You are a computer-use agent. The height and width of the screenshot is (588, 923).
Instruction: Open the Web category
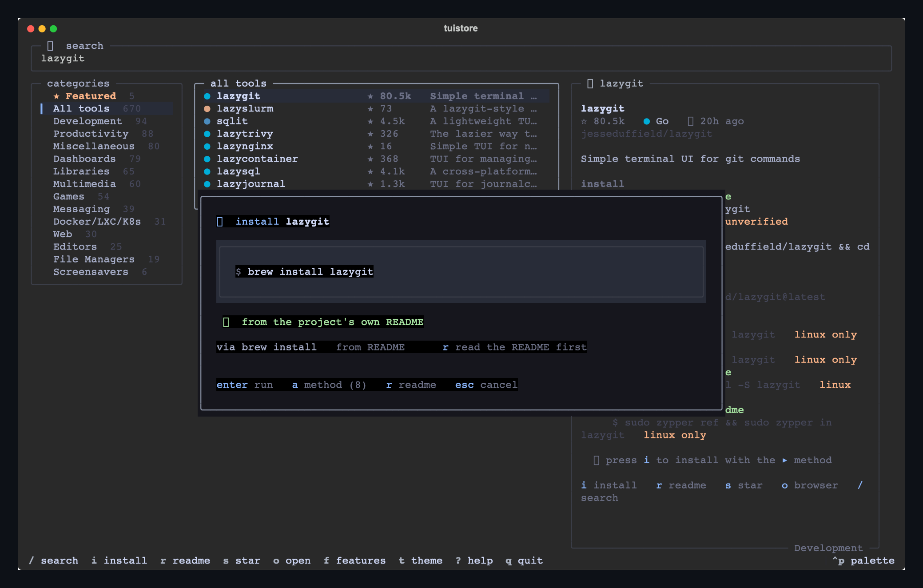[x=107, y=234]
